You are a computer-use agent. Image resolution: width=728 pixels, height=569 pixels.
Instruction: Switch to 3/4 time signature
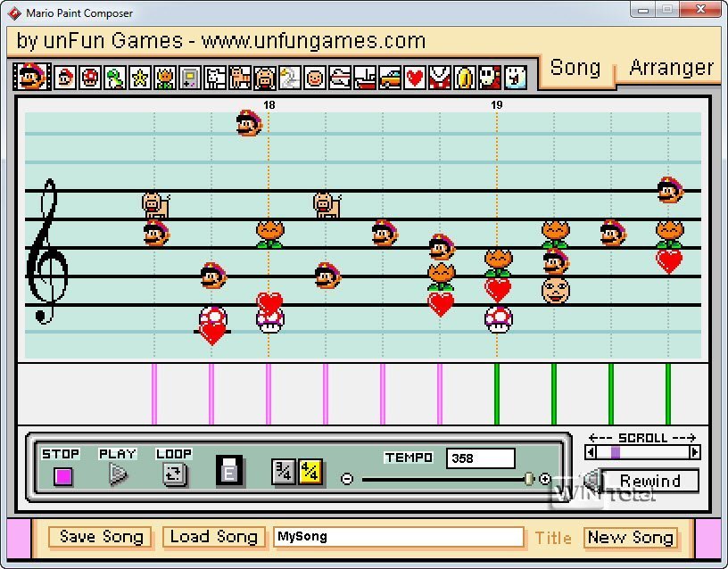pyautogui.click(x=284, y=472)
